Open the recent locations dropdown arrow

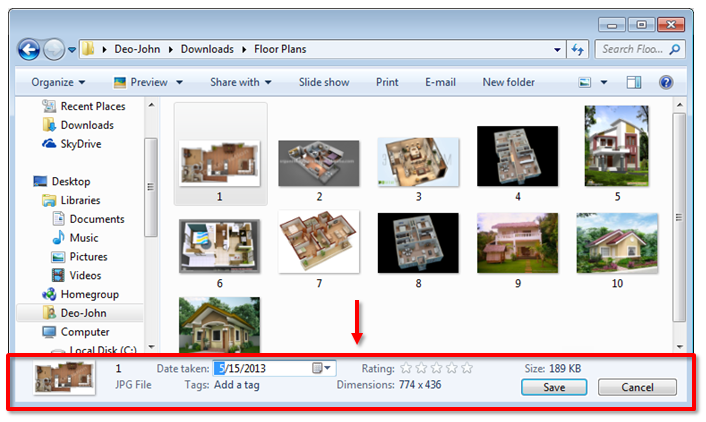[x=72, y=50]
